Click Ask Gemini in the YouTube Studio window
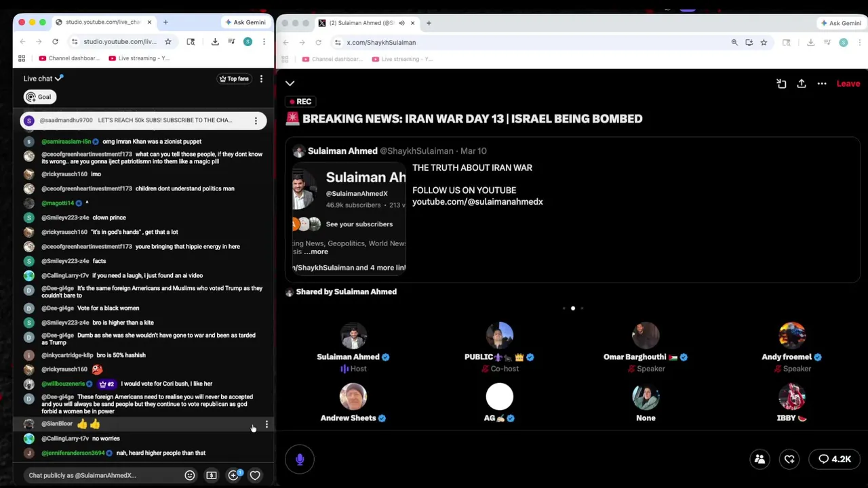The height and width of the screenshot is (488, 868). coord(245,22)
